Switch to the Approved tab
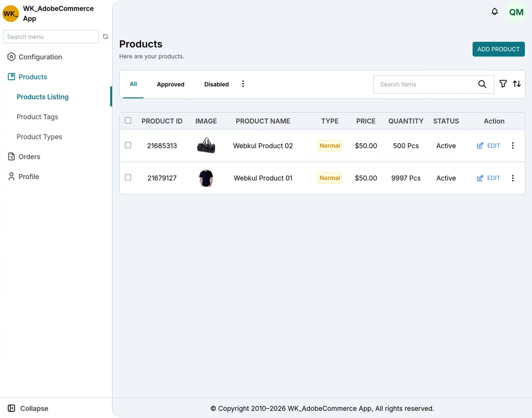The width and height of the screenshot is (532, 418). [171, 84]
